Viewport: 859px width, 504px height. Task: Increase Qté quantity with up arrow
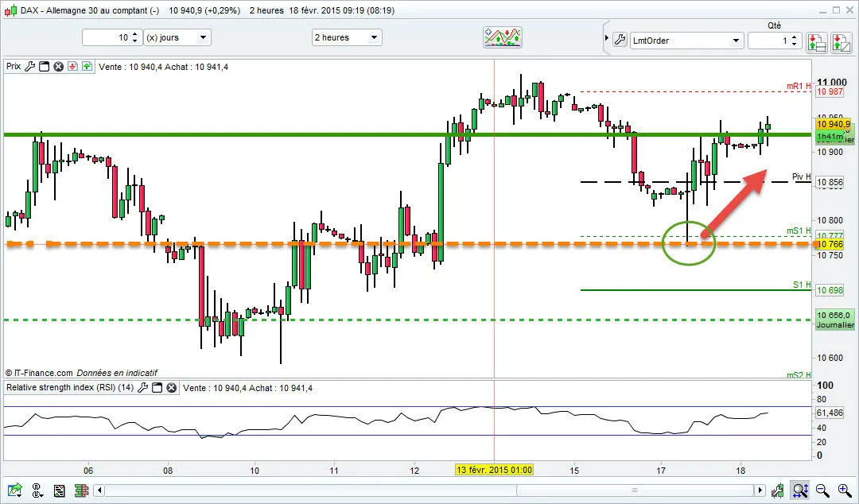(795, 37)
